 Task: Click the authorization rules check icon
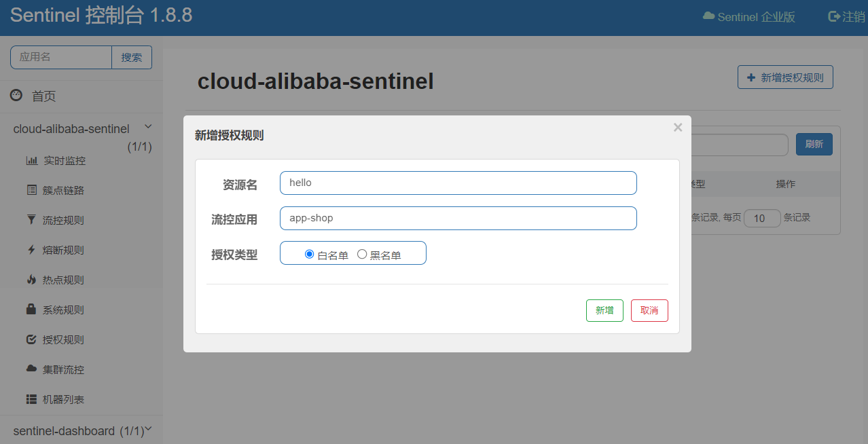(x=31, y=339)
